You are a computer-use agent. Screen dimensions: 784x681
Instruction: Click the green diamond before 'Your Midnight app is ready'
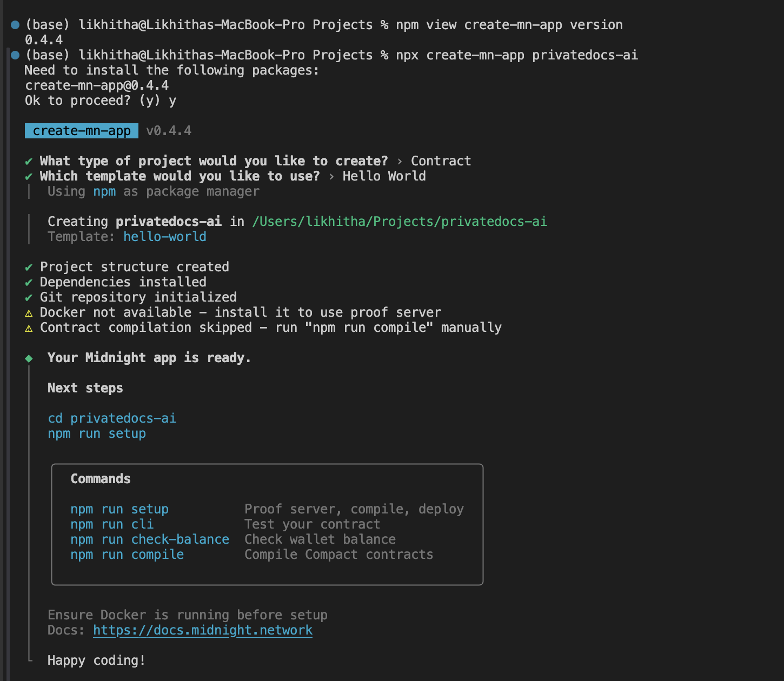pyautogui.click(x=29, y=358)
